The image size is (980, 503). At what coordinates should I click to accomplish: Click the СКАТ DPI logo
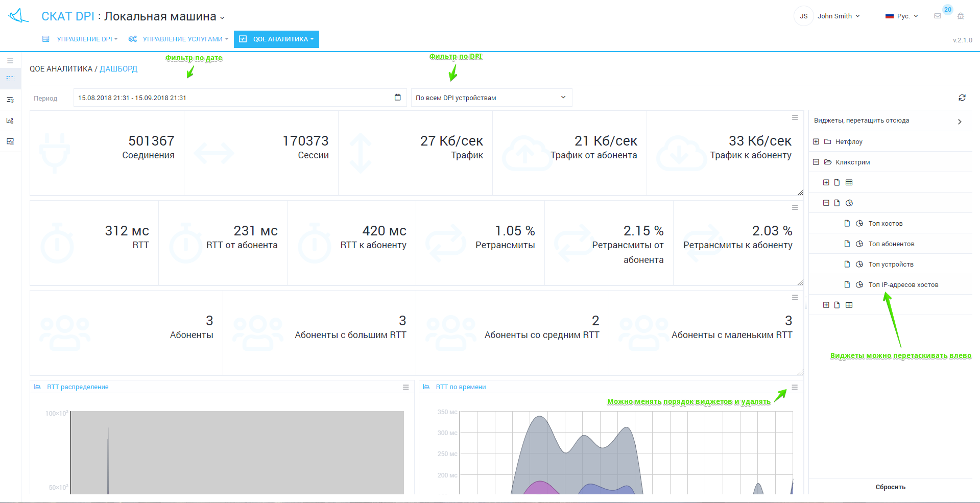click(x=19, y=16)
